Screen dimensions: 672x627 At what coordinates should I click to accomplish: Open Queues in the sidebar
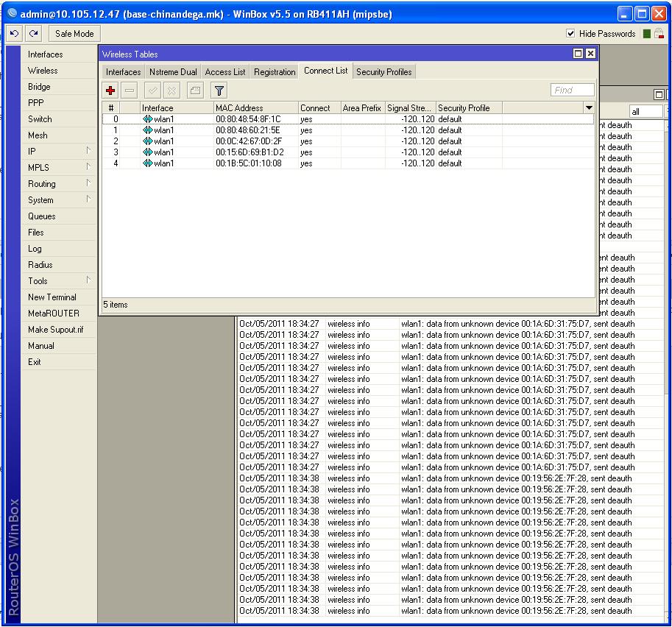coord(41,216)
